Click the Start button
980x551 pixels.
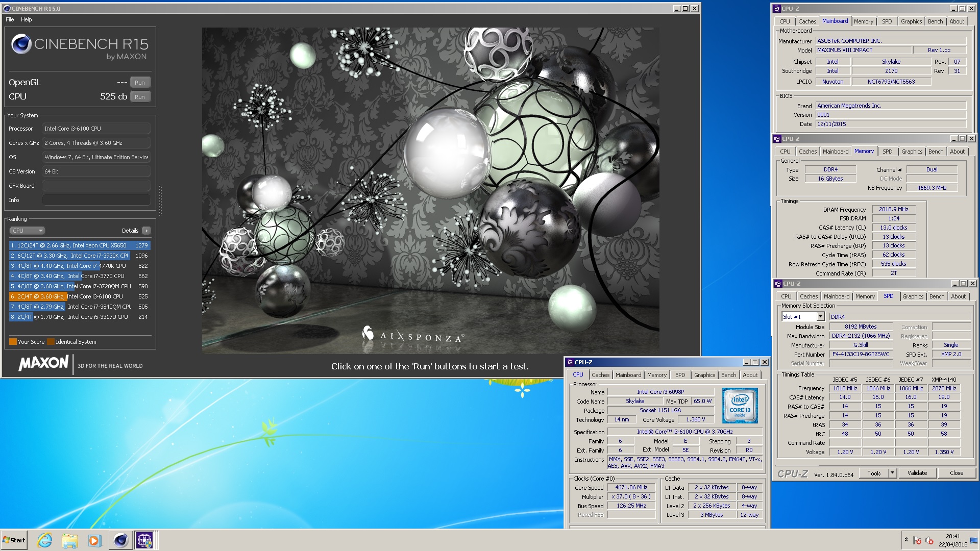pyautogui.click(x=14, y=540)
